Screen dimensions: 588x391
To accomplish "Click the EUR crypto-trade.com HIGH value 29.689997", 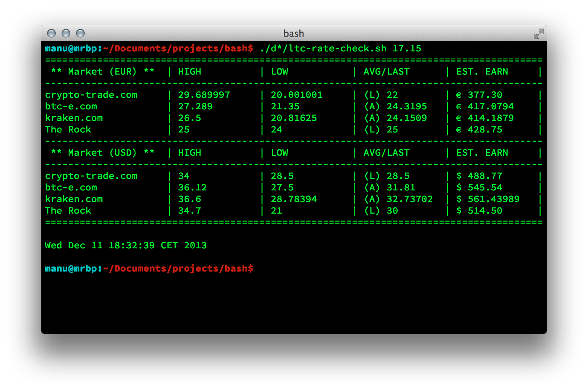I will tap(204, 95).
